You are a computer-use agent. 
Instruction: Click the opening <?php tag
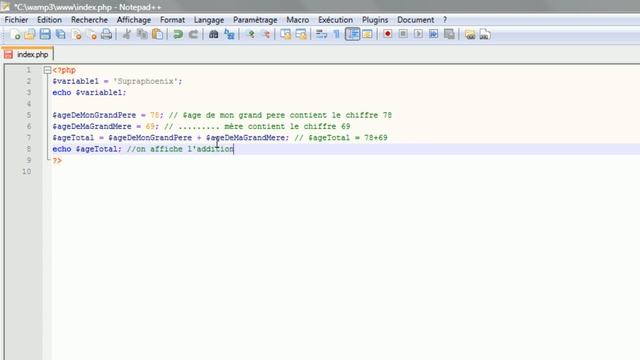[x=64, y=70]
